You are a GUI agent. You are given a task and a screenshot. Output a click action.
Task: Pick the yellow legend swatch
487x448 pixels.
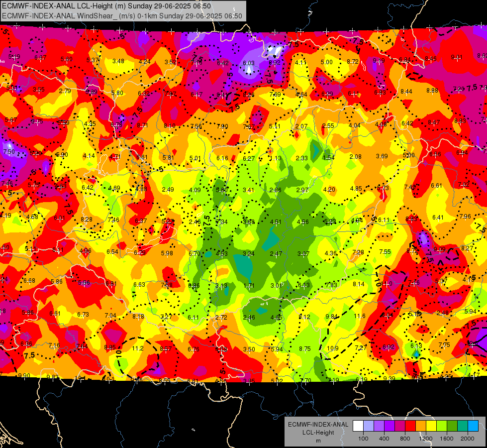click(431, 426)
